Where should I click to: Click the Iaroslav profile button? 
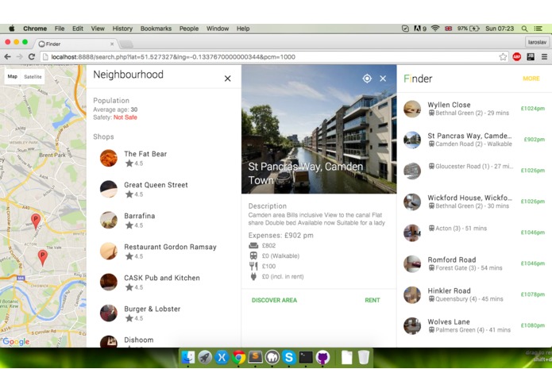(537, 42)
